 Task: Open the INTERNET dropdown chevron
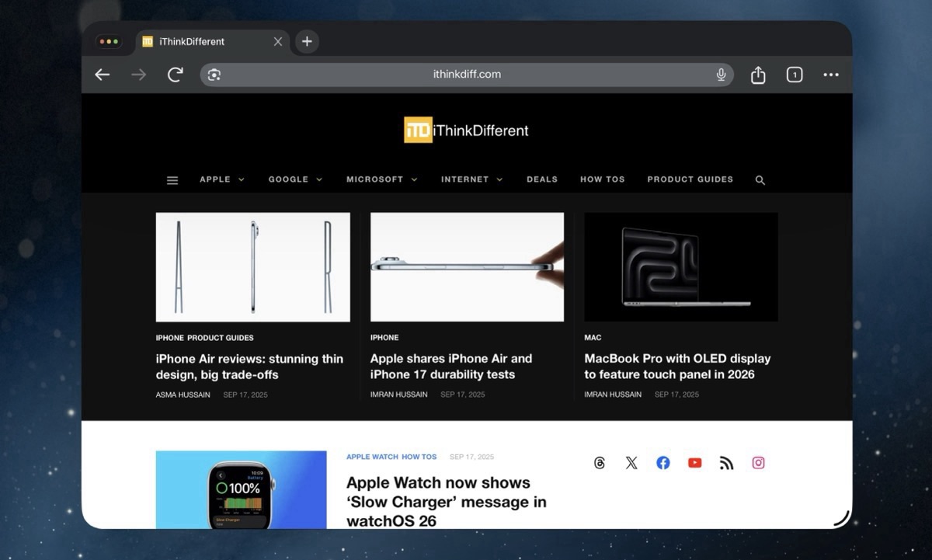(499, 179)
